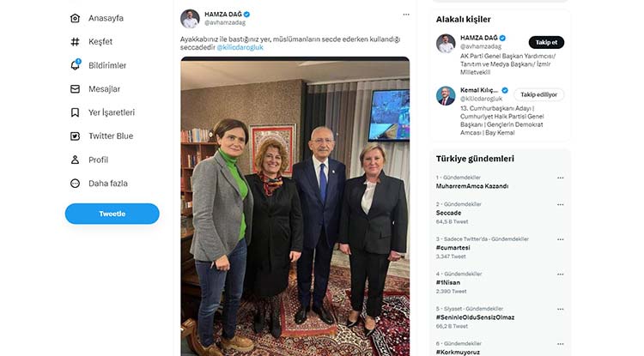Click the Twitter Blue icon
Viewport: 644px width, 356px height.
[x=75, y=136]
